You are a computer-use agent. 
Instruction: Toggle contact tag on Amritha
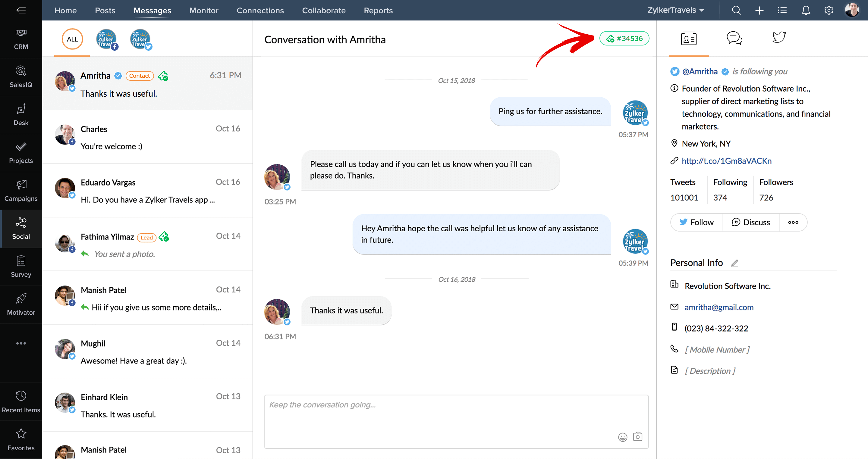coord(139,75)
